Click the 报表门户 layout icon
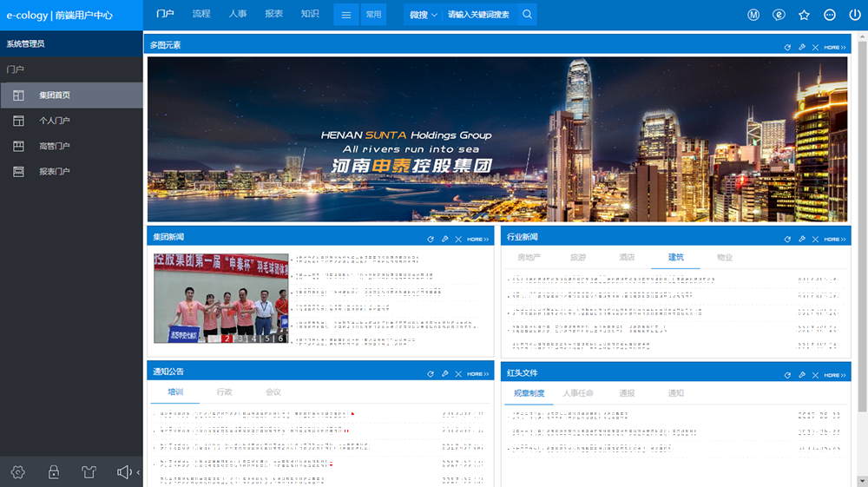Image resolution: width=868 pixels, height=487 pixels. 18,172
